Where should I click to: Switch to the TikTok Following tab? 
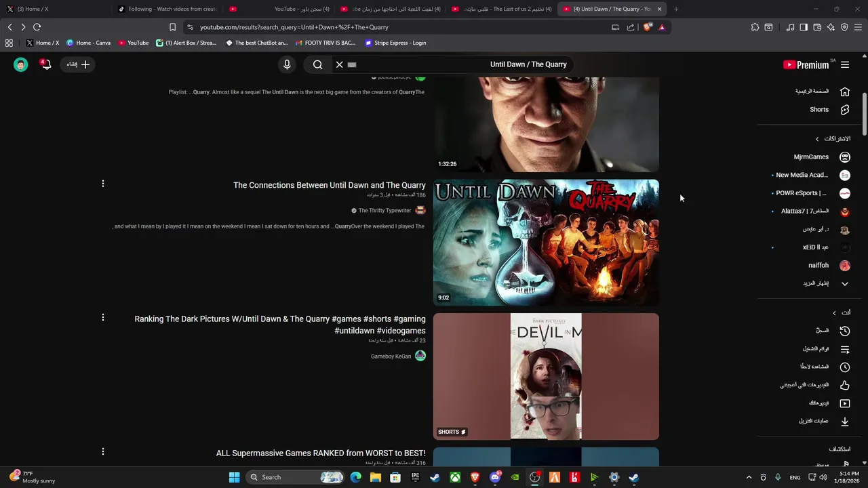[167, 9]
